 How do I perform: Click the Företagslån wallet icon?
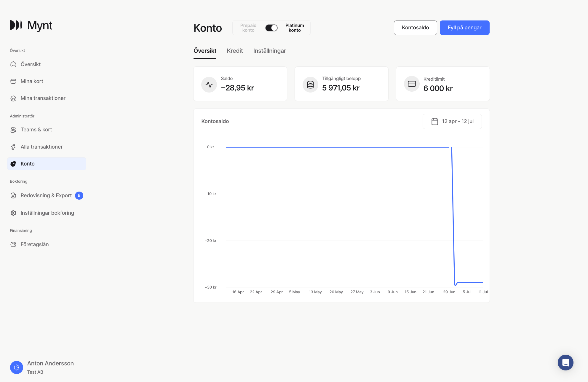tap(13, 244)
